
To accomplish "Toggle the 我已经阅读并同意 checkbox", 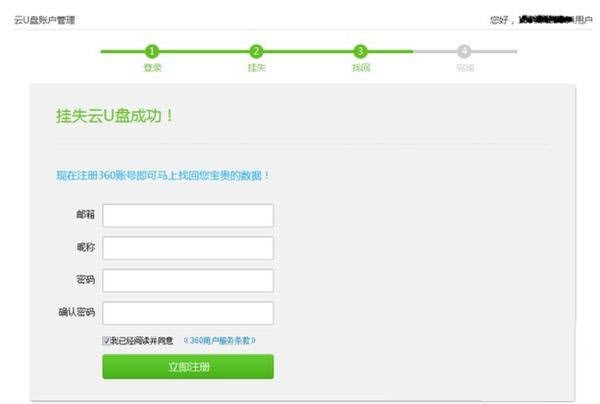I will (x=106, y=341).
